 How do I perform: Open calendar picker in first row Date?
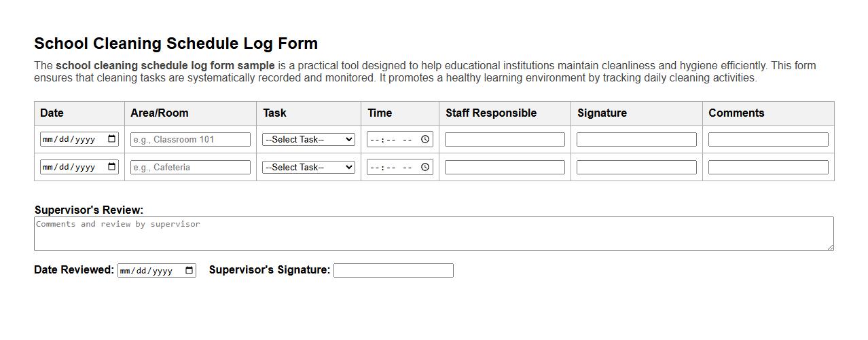(x=112, y=139)
